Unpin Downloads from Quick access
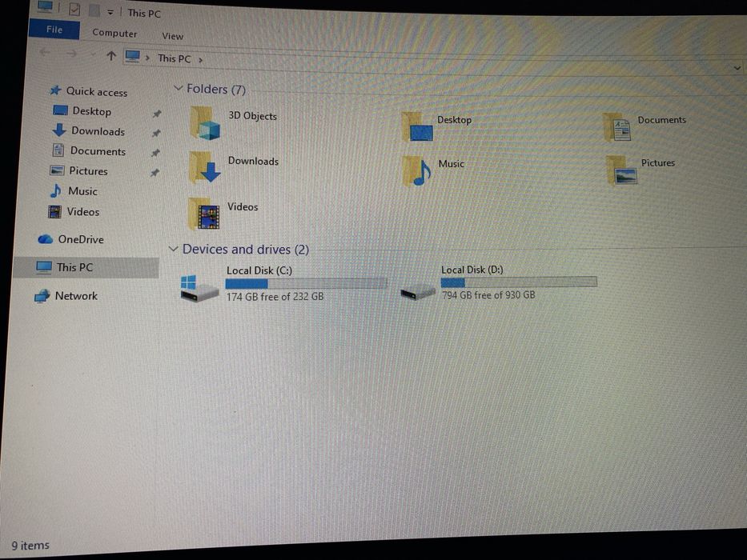Viewport: 747px width, 560px height. pyautogui.click(x=156, y=134)
